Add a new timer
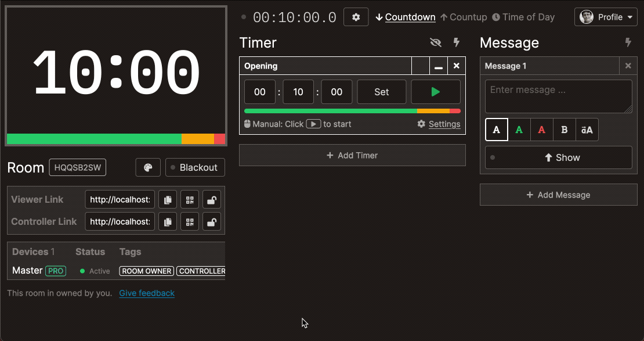The width and height of the screenshot is (644, 341). [352, 155]
